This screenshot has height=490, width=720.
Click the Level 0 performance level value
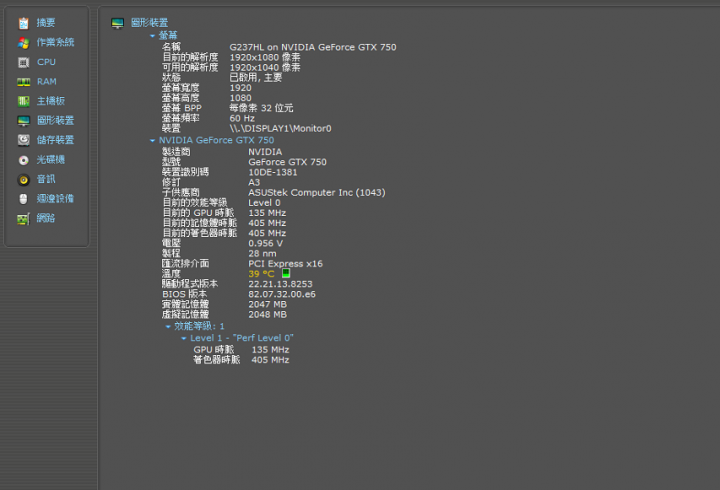pyautogui.click(x=264, y=203)
